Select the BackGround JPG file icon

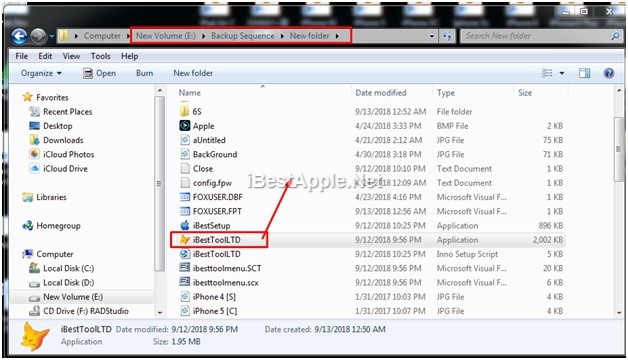point(185,154)
